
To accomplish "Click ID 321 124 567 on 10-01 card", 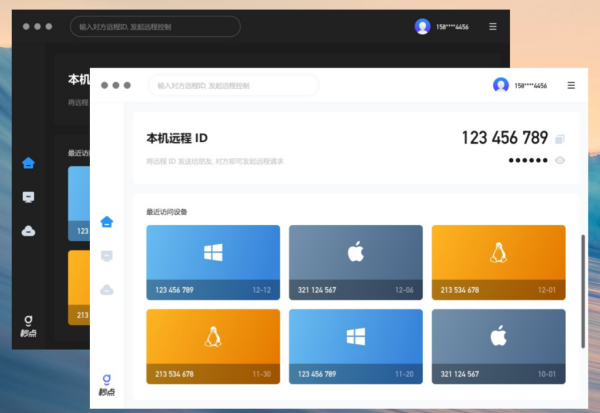I will click(x=460, y=374).
